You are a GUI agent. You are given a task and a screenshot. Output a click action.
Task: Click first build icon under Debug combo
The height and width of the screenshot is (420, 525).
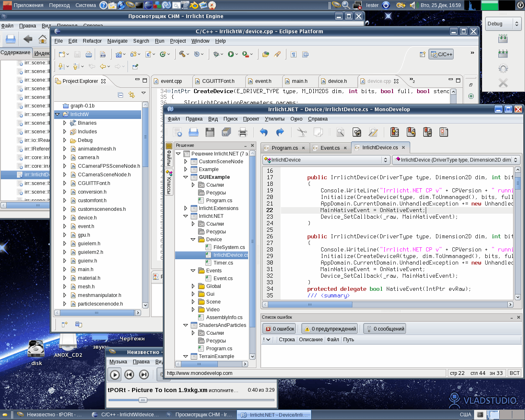click(x=503, y=39)
